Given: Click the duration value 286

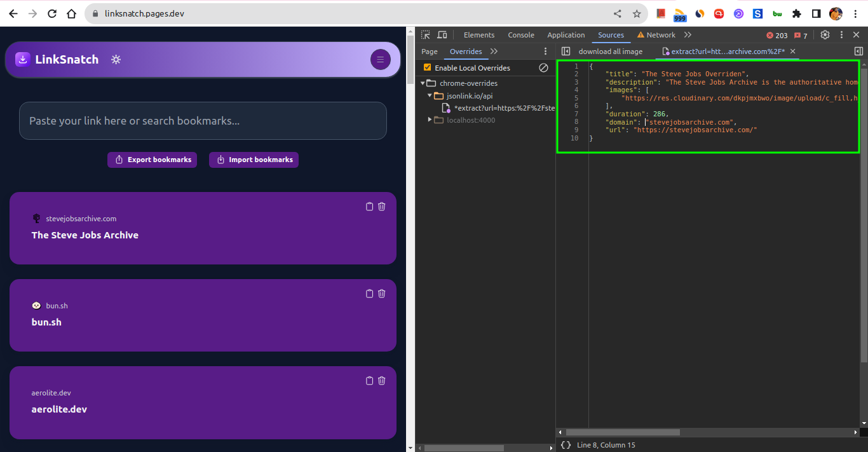Looking at the screenshot, I should (660, 114).
